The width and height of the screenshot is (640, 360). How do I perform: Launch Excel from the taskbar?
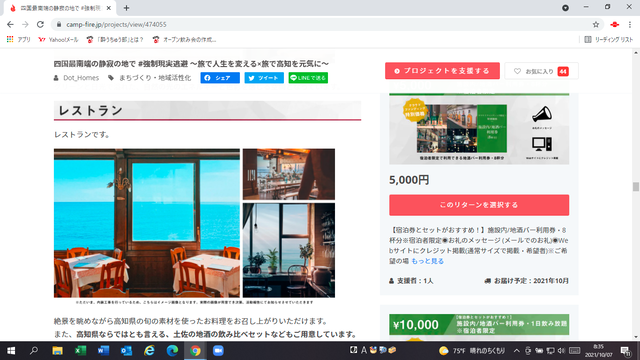click(x=80, y=351)
